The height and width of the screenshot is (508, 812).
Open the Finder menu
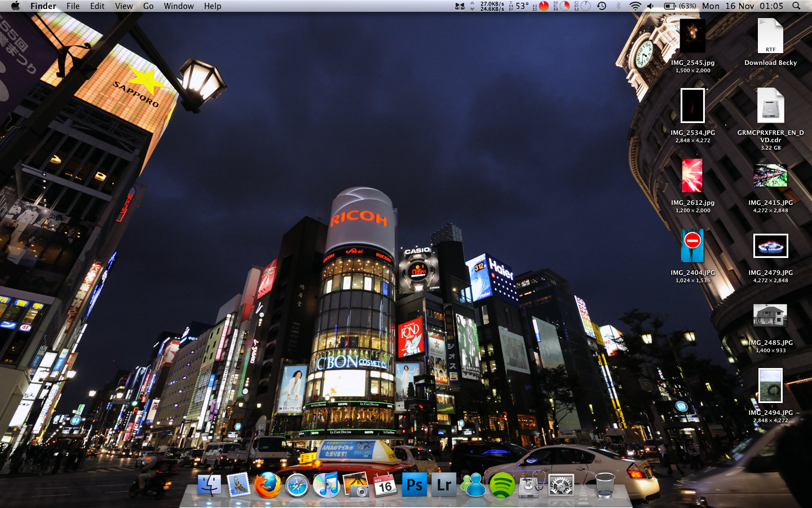tap(43, 6)
